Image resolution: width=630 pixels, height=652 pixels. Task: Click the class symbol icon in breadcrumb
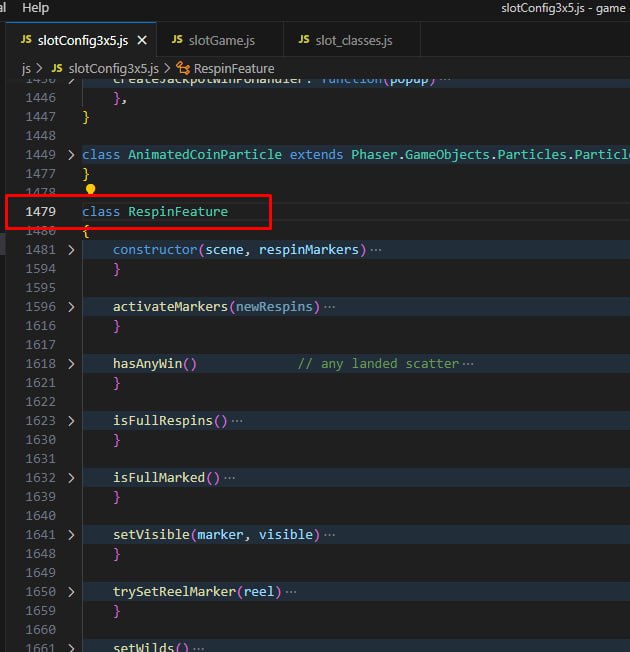click(183, 68)
